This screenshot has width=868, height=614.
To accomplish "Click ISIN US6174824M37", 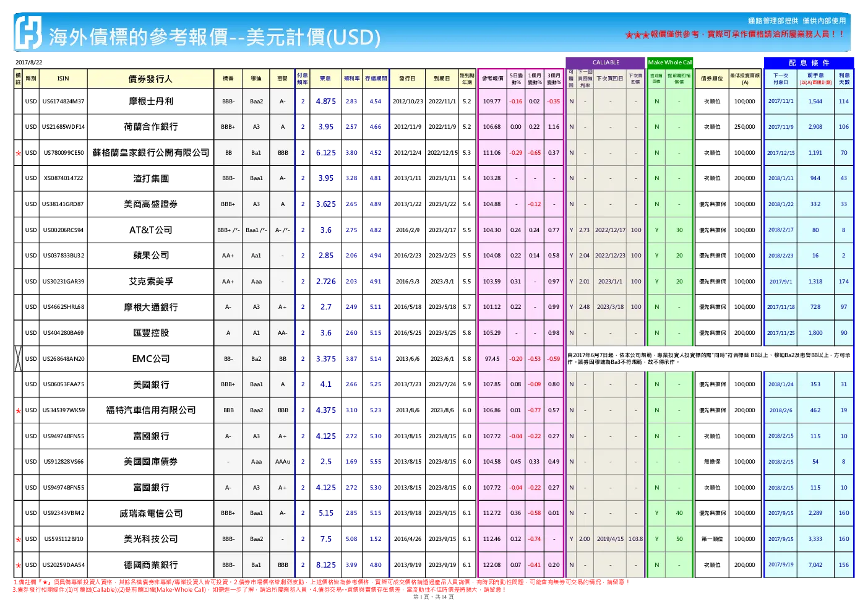I will [x=63, y=102].
